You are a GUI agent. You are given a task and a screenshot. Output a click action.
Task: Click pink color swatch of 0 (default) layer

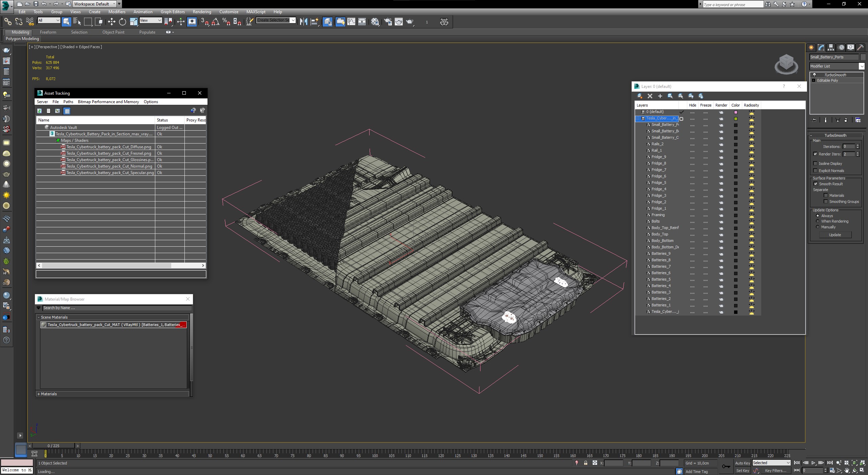coord(735,112)
